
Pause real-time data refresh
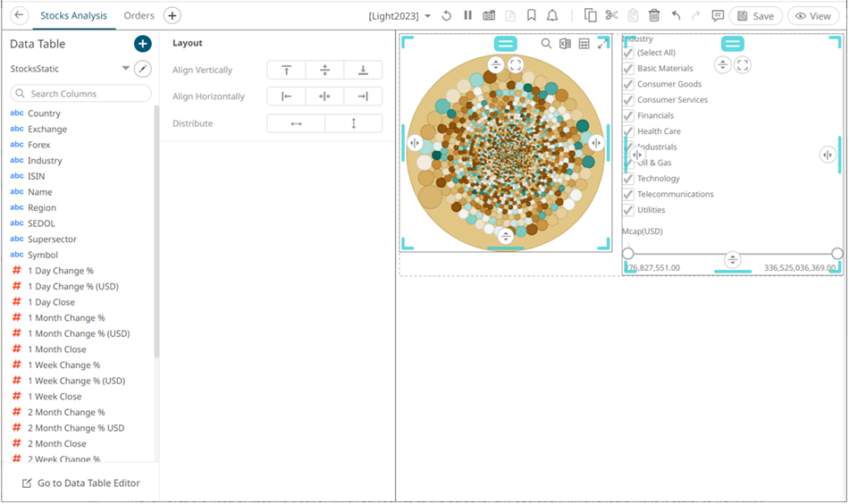click(467, 16)
